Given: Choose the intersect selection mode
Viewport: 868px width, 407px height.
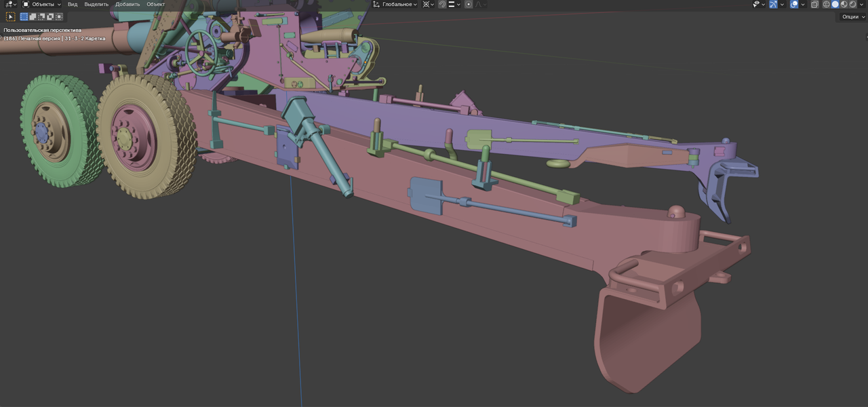Looking at the screenshot, I should click(x=58, y=16).
